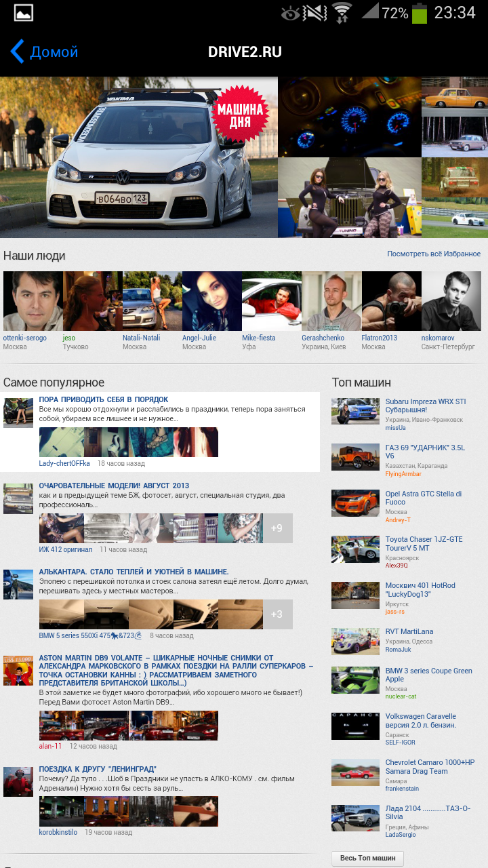Tap the Wi-Fi status icon

[342, 13]
